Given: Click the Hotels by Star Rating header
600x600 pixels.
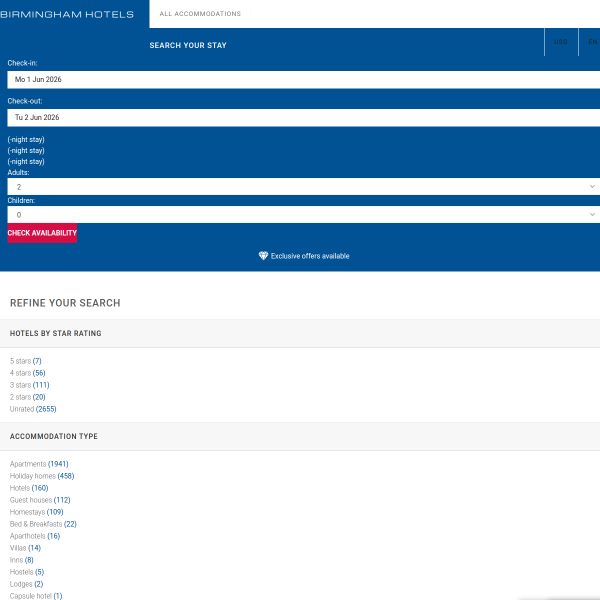Looking at the screenshot, I should [x=55, y=333].
